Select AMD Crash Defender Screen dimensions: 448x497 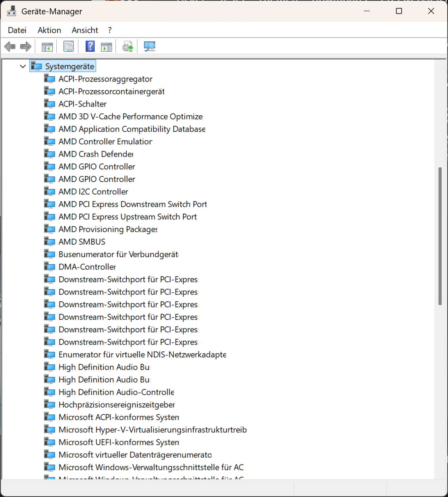[96, 154]
